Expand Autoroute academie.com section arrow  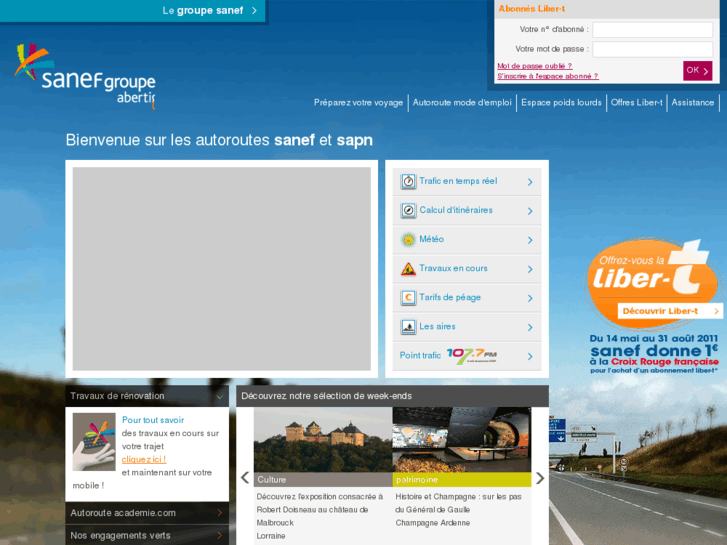(220, 513)
